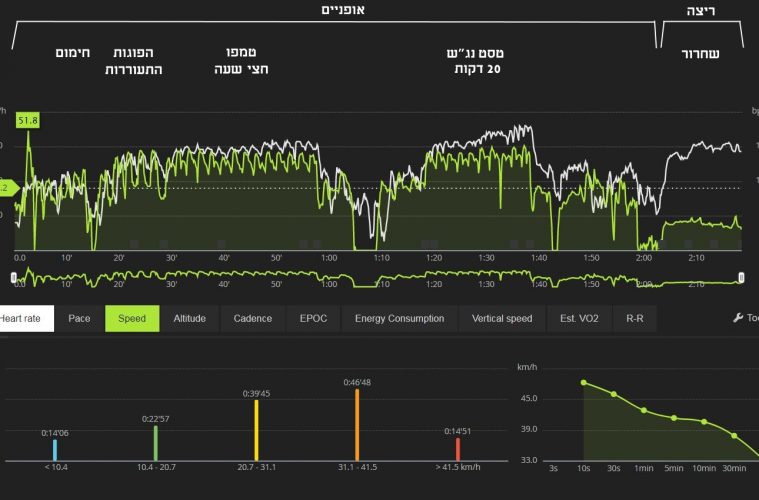Image resolution: width=759 pixels, height=500 pixels.
Task: Click left handle of timeline range slider
Action: (13, 276)
